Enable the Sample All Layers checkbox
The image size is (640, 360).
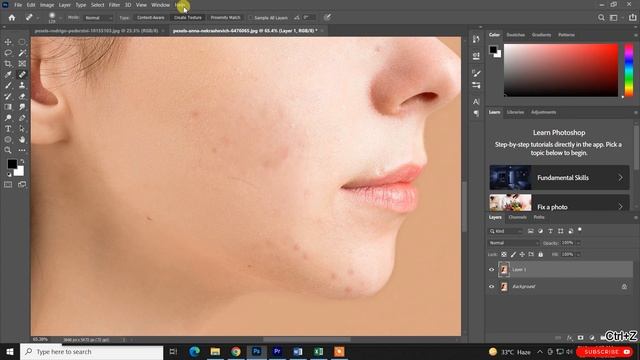[x=251, y=18]
